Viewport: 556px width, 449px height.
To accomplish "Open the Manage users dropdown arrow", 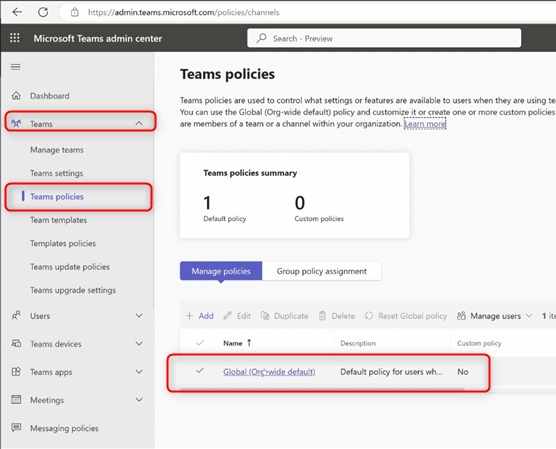I will coord(529,315).
